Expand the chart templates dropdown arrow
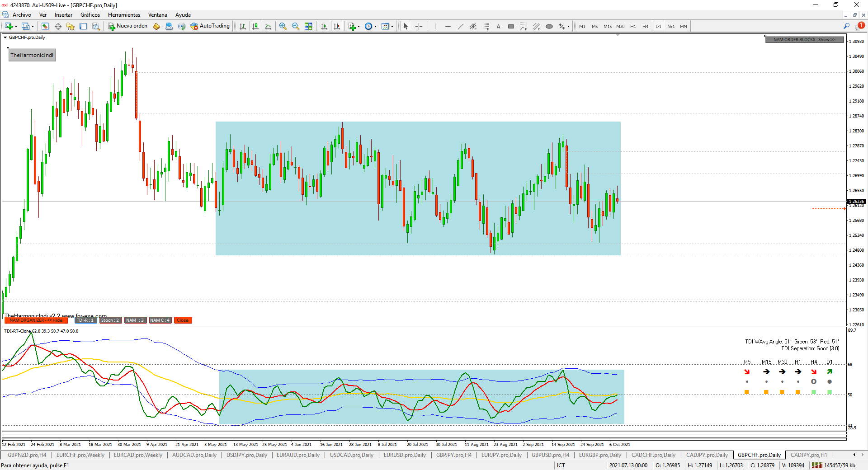 [x=392, y=26]
